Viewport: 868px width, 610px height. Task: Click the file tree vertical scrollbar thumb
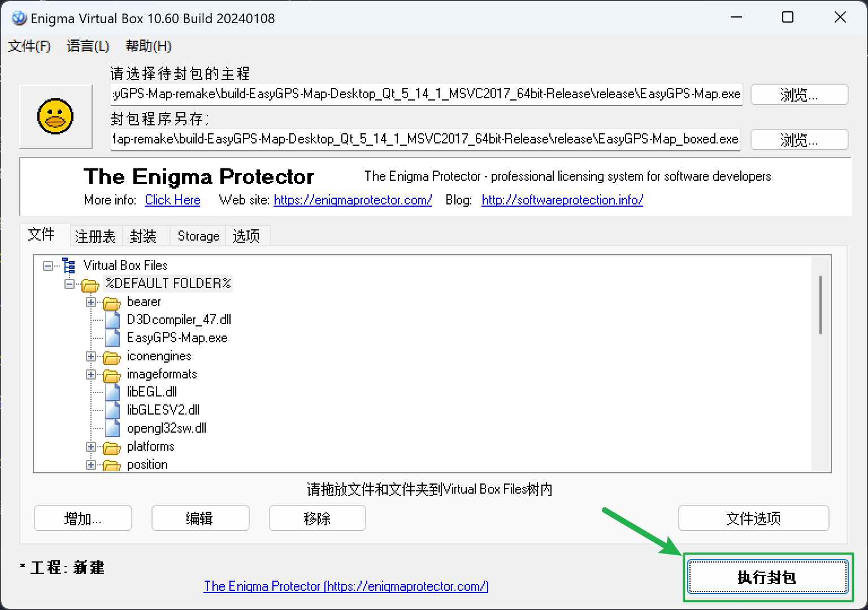(x=820, y=305)
